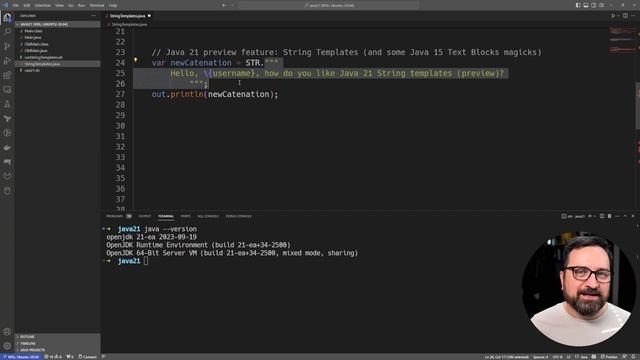Click the lightbulb code action on line 24
Viewport: 640px width, 360px height.
[136, 60]
